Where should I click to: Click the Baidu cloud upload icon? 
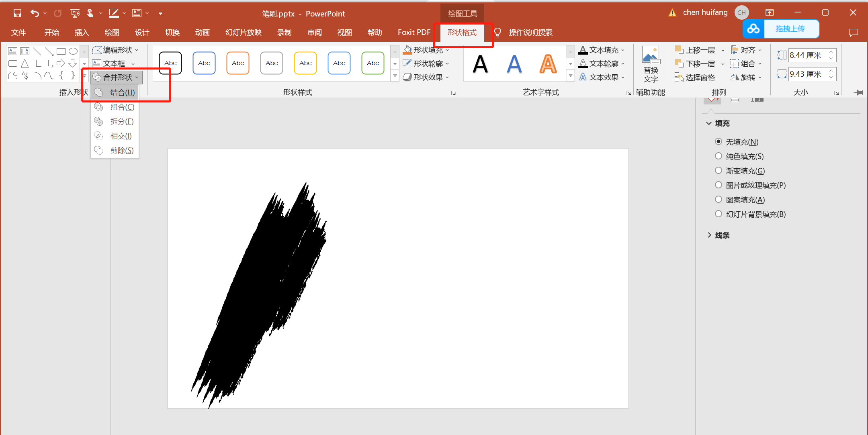tap(753, 29)
